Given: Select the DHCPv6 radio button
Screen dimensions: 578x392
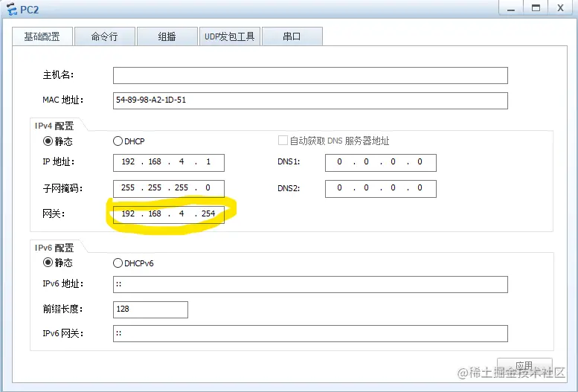Looking at the screenshot, I should coord(118,263).
